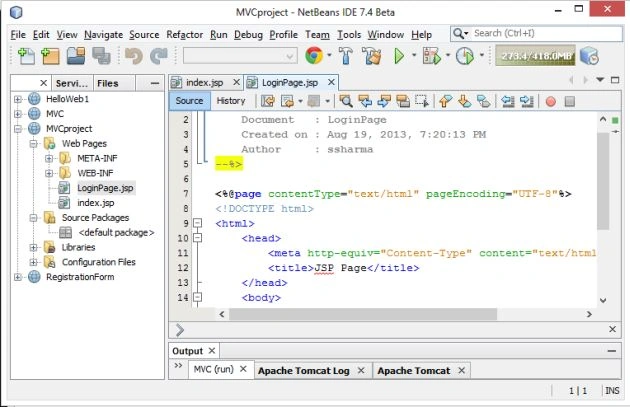
Task: Click the Run Project green arrow icon
Action: 399,56
